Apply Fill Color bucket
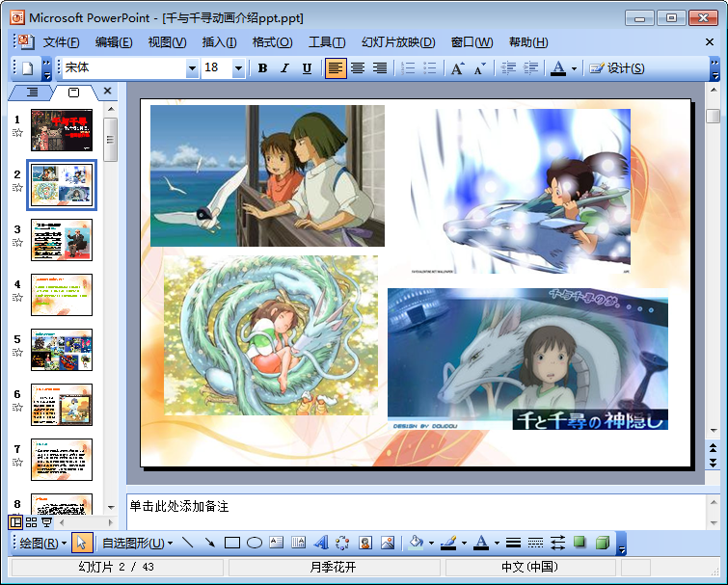The height and width of the screenshot is (585, 728). click(416, 543)
